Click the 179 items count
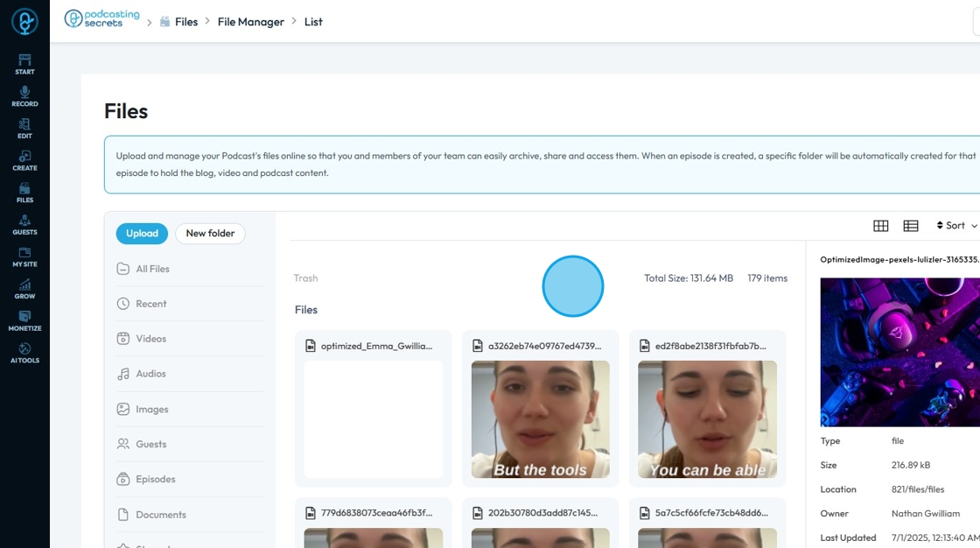Viewport: 980px width, 548px height. pos(767,278)
